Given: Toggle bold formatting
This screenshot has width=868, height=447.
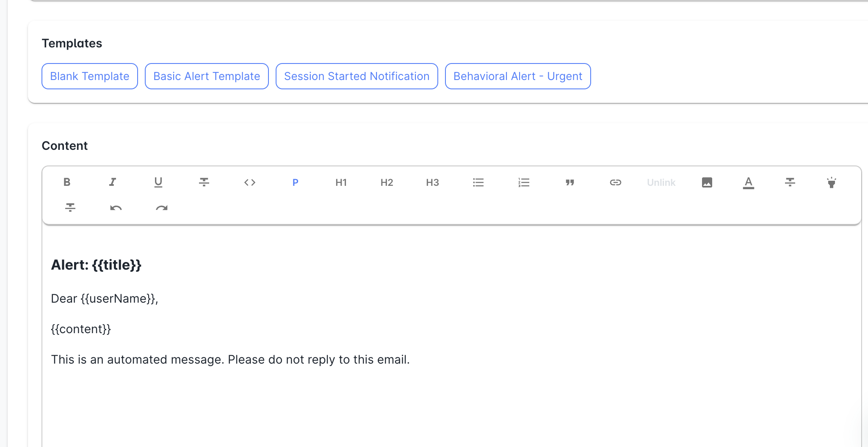Looking at the screenshot, I should coord(67,182).
